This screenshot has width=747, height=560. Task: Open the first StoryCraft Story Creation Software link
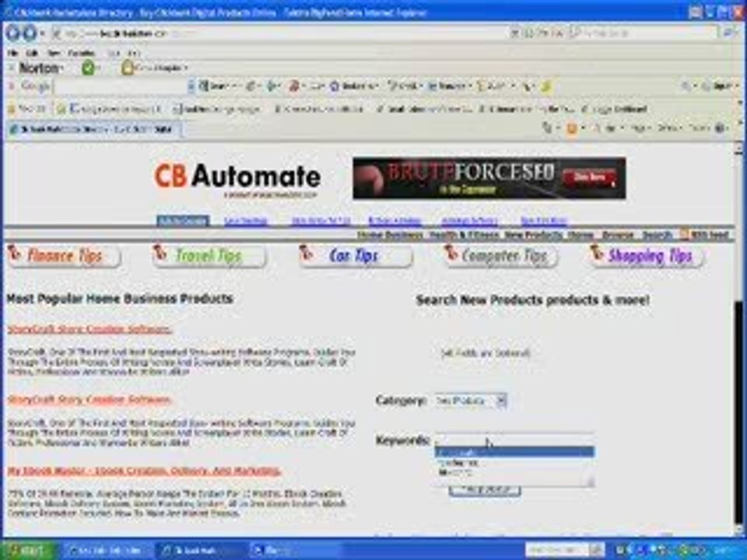click(x=89, y=329)
